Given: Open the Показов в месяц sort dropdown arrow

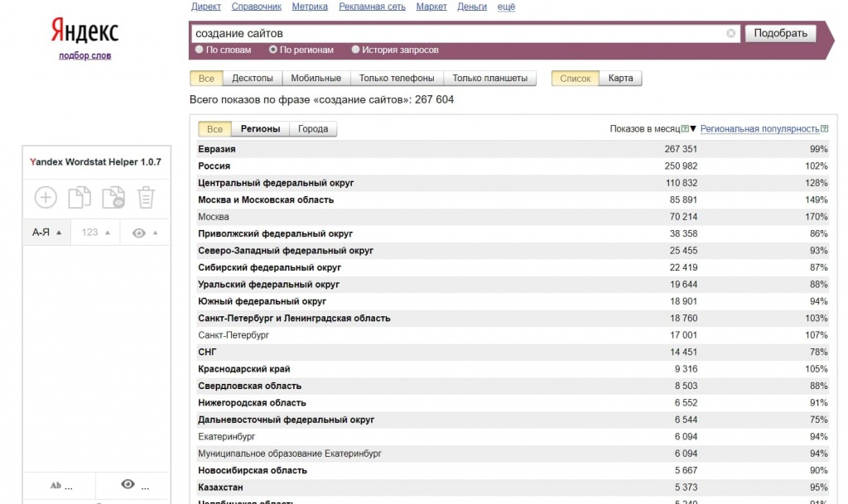Looking at the screenshot, I should pos(691,128).
